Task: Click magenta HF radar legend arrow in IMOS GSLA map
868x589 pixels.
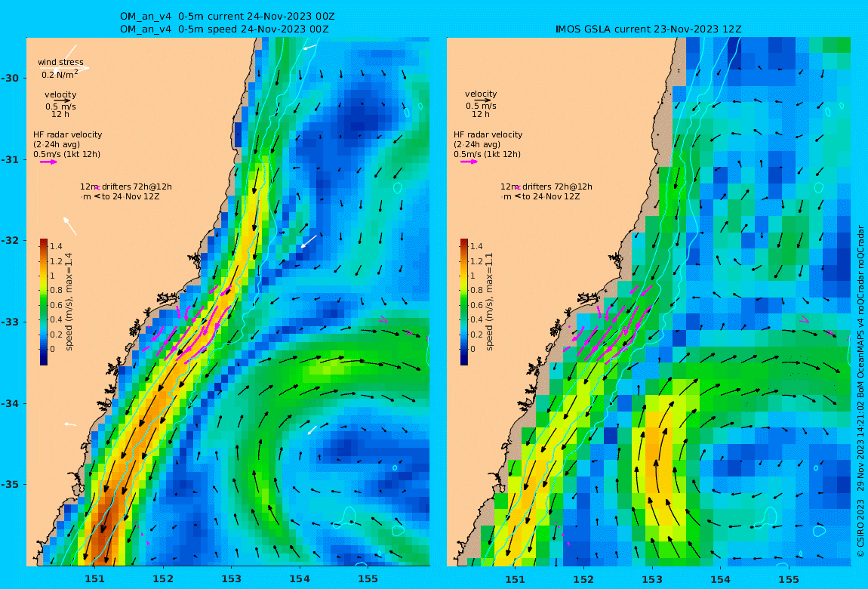Action: click(x=468, y=162)
